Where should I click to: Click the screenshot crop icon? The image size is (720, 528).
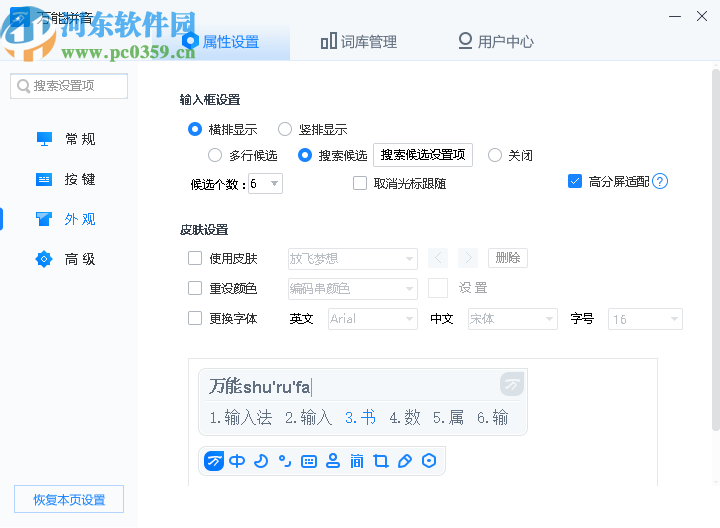[381, 461]
